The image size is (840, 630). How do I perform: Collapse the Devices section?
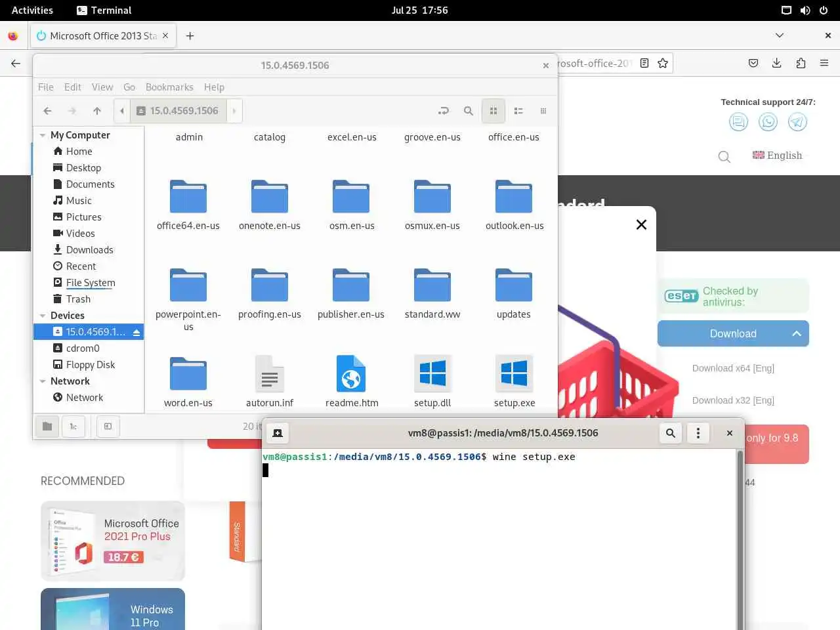[x=43, y=316]
